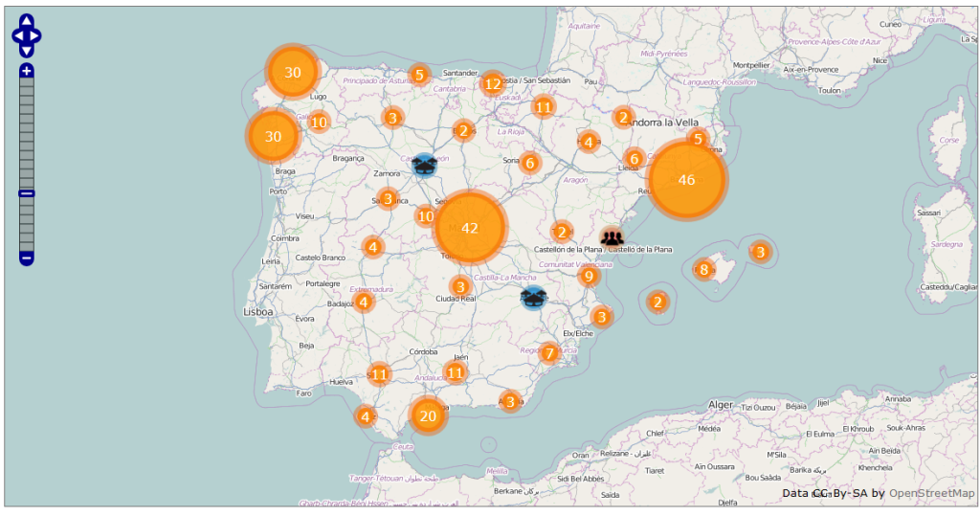Click the pan up arrow

(27, 22)
